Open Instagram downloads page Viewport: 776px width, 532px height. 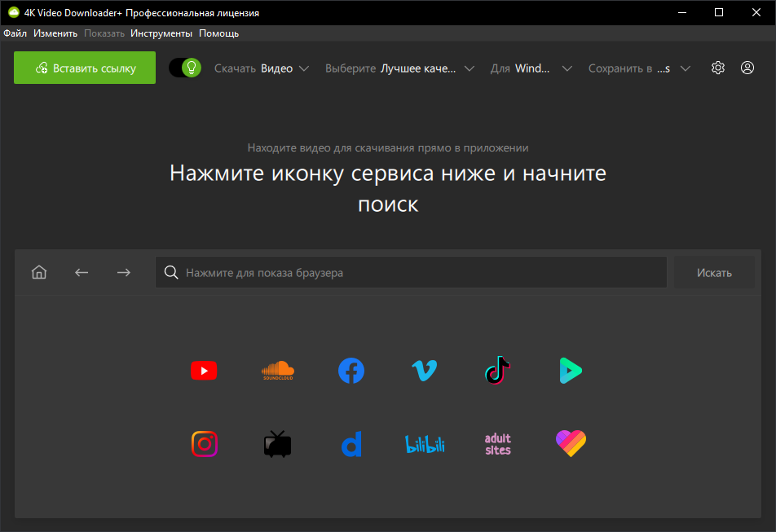click(x=205, y=444)
